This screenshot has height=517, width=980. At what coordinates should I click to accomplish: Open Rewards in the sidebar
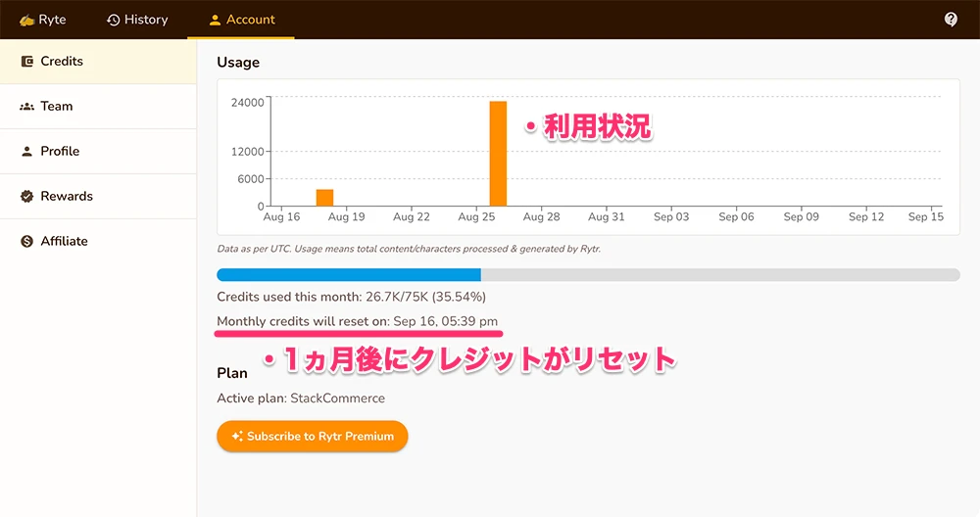67,197
